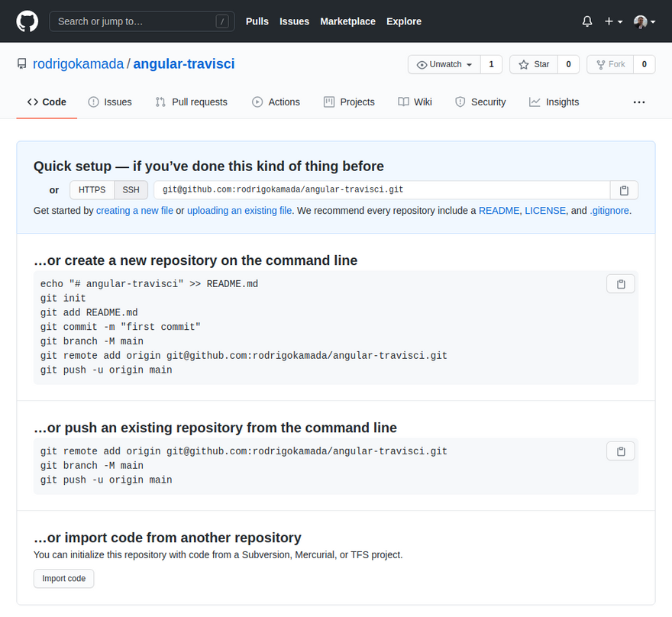Click the 'git init' command line
This screenshot has height=617, width=672.
(63, 299)
